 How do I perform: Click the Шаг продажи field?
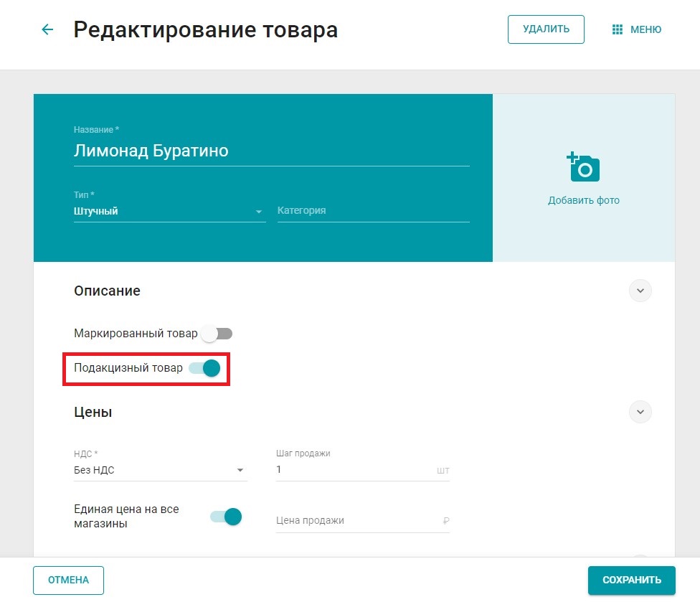click(x=354, y=470)
